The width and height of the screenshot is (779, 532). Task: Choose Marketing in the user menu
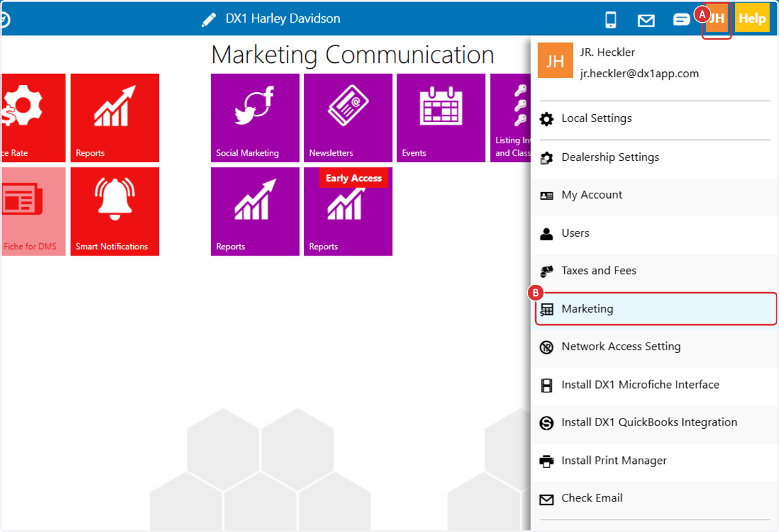click(656, 309)
